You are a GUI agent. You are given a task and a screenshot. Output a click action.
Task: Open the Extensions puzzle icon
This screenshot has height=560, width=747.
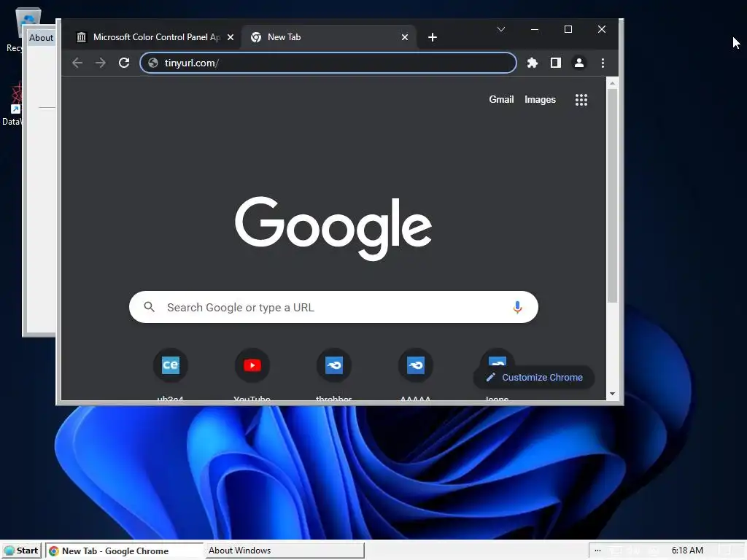[x=532, y=63]
